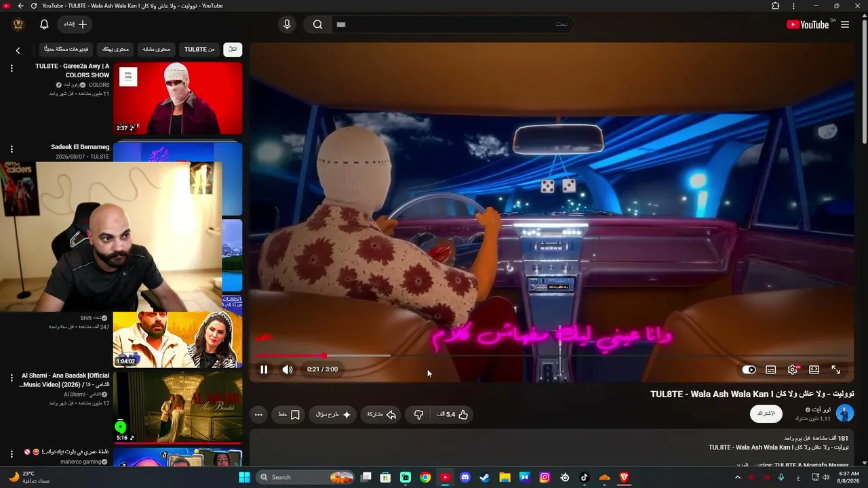This screenshot has height=488, width=868.
Task: Save the video using حفظ button
Action: [289, 414]
